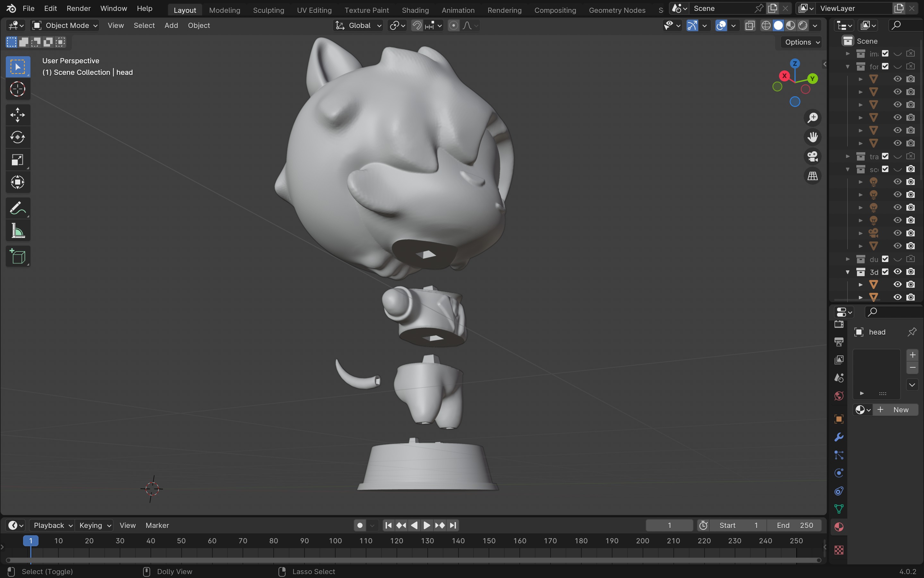This screenshot has width=924, height=578.
Task: Toggle viewport overlays
Action: [x=721, y=26]
